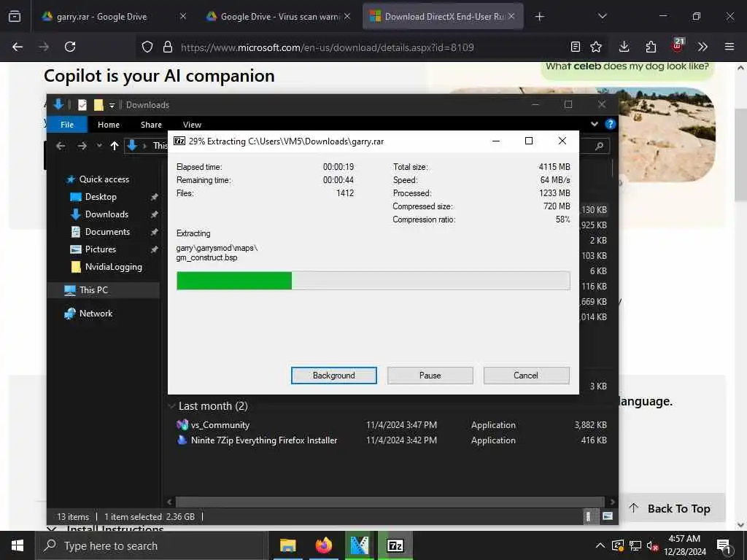Go forward in File Explorer
The width and height of the screenshot is (747, 560).
point(82,146)
